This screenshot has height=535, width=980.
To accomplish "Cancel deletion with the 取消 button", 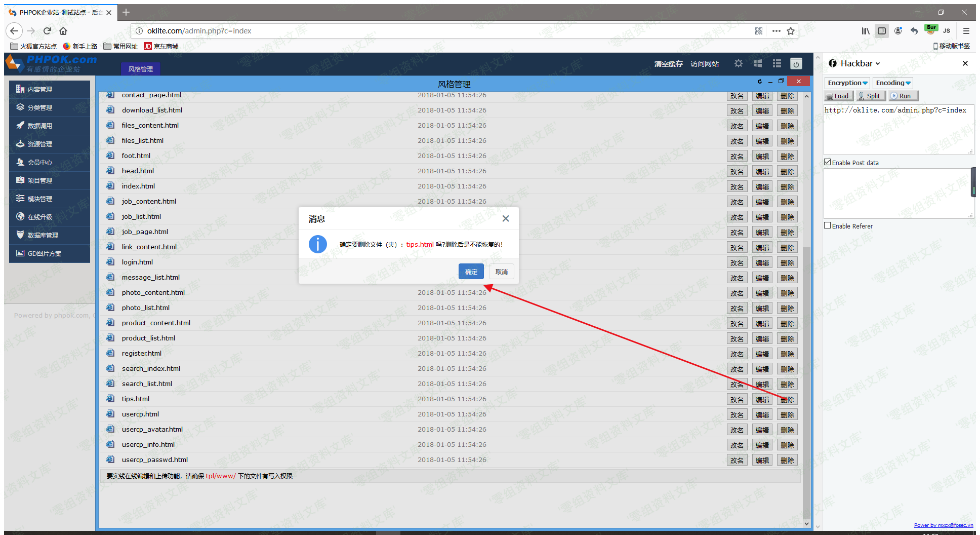I will click(501, 272).
